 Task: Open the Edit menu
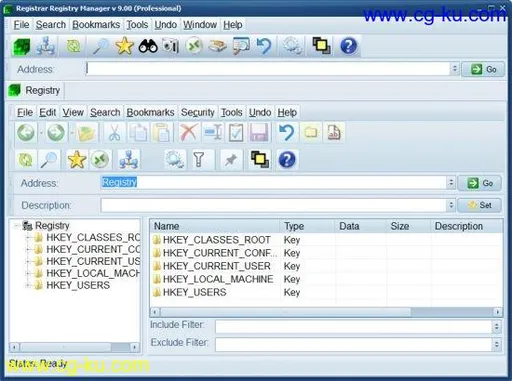48,113
